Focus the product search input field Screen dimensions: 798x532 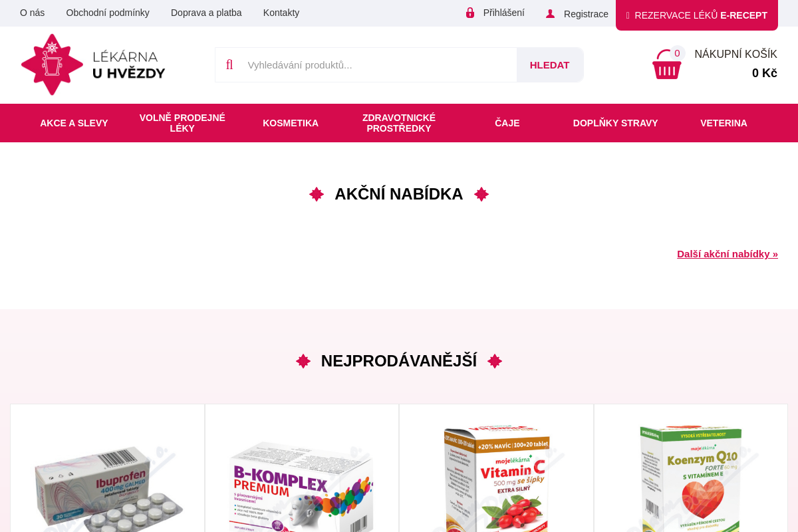point(380,65)
